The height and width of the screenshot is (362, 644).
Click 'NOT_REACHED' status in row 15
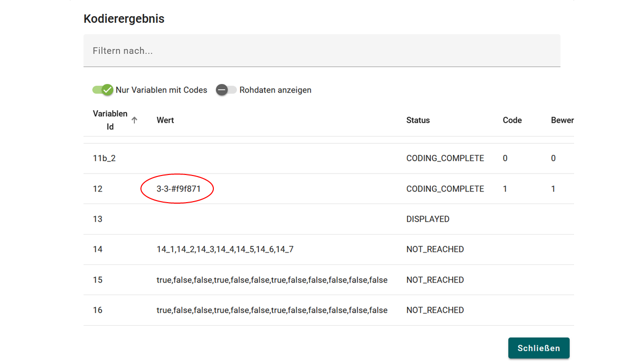pyautogui.click(x=435, y=280)
